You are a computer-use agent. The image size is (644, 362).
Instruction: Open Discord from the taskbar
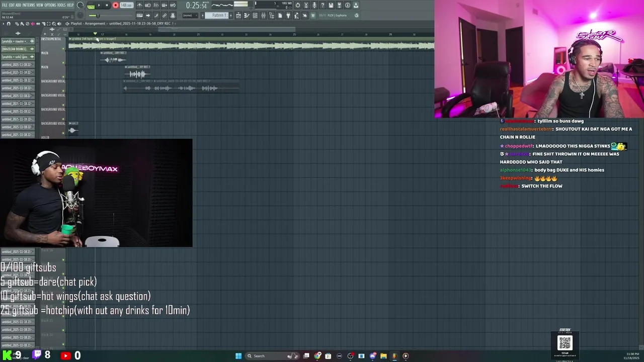[x=372, y=356]
